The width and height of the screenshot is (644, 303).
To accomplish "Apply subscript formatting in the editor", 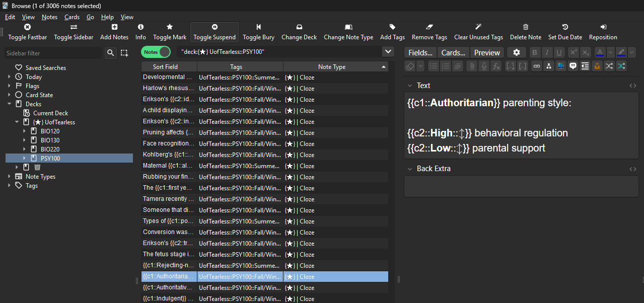I will (585, 52).
